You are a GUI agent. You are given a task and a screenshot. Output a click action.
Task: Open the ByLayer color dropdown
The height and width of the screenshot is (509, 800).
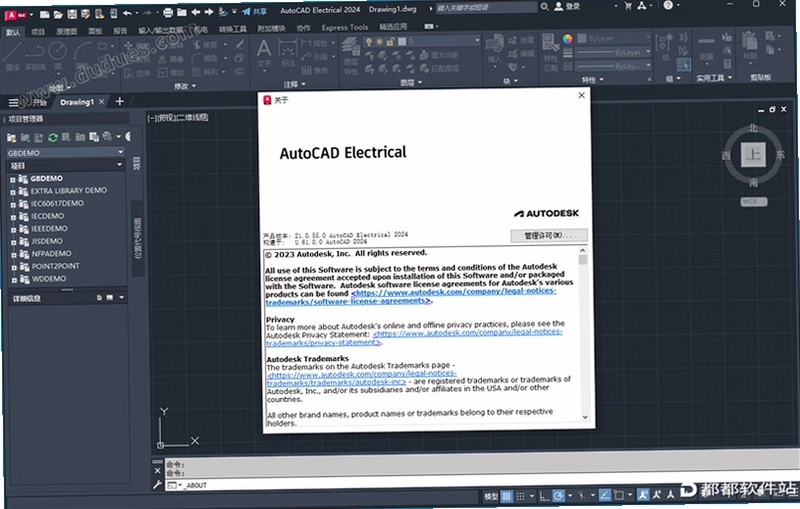tap(614, 38)
